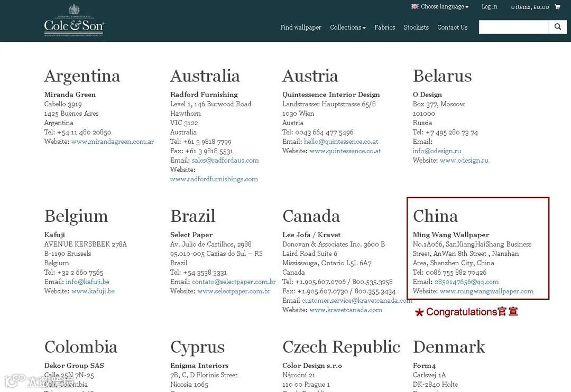The image size is (571, 392).
Task: Click the search magnifier button
Action: tap(558, 27)
